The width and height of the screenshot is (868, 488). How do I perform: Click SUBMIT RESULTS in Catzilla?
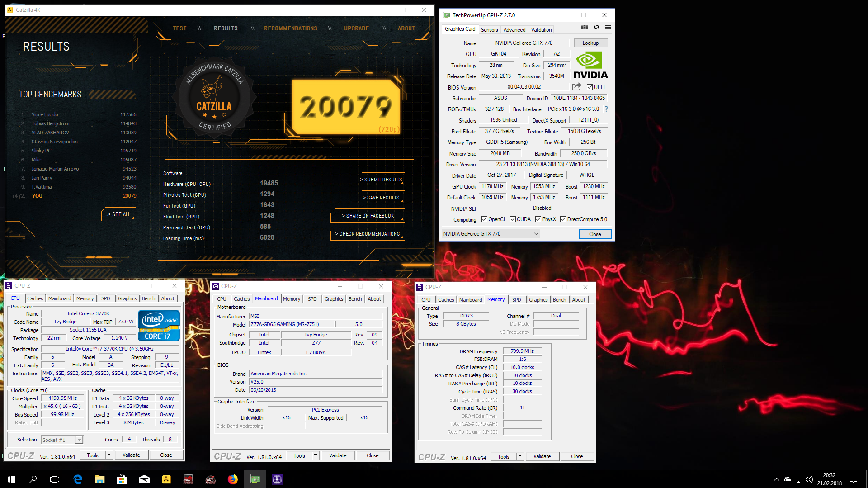pyautogui.click(x=381, y=180)
